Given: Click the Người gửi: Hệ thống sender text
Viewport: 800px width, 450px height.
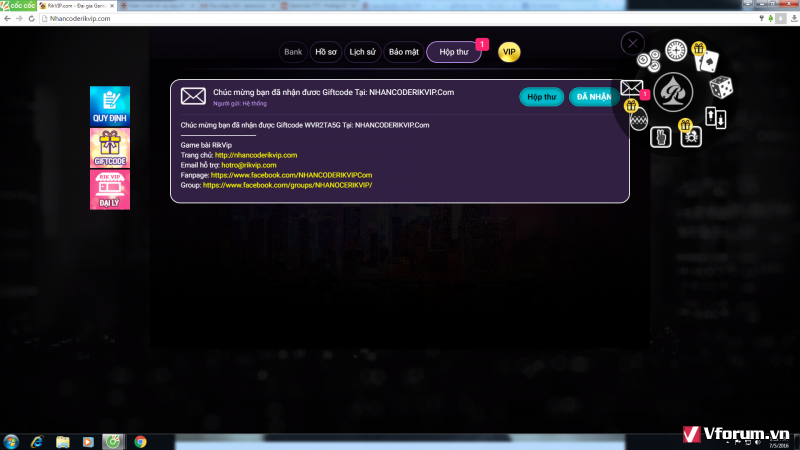Looking at the screenshot, I should pos(240,104).
